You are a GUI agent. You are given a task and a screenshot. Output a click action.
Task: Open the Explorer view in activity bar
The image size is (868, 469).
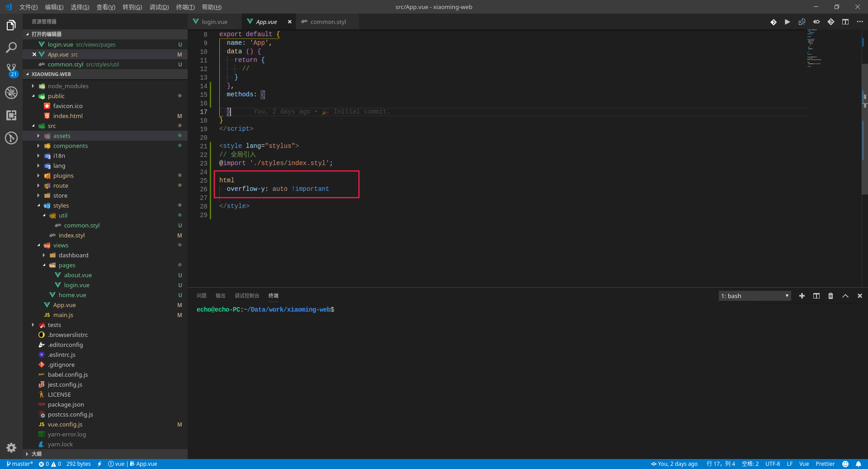coord(11,25)
